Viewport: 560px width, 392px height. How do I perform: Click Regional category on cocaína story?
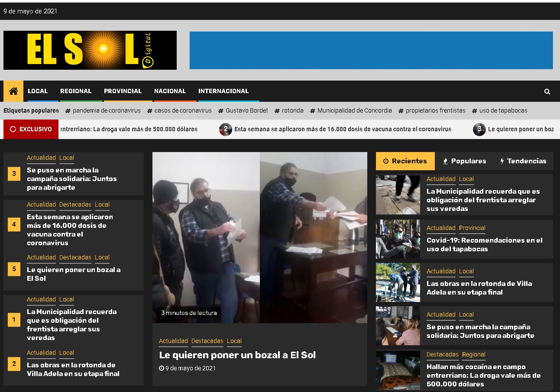tap(474, 355)
